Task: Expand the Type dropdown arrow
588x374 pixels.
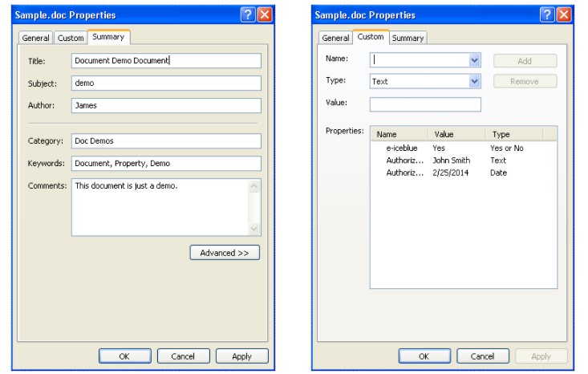Action: (x=474, y=81)
